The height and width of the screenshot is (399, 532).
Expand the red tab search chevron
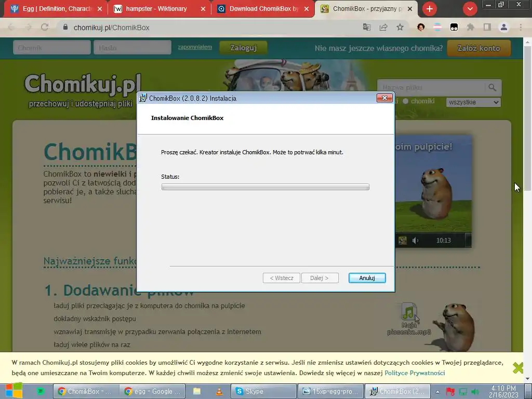(x=470, y=9)
